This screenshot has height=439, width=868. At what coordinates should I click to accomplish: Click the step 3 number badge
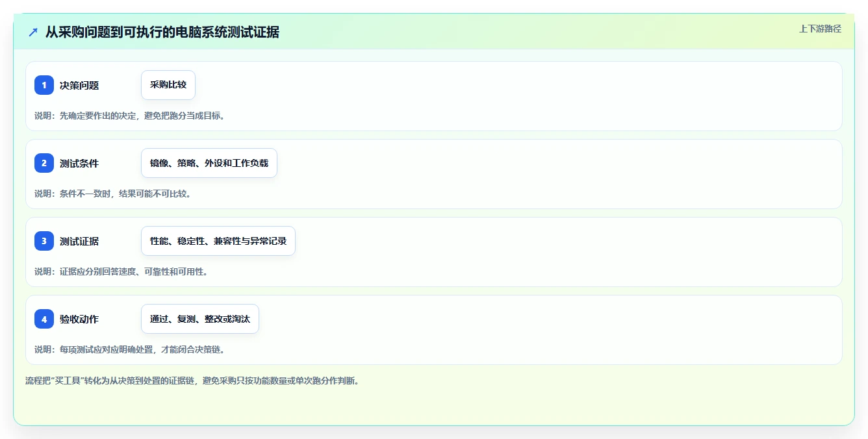point(44,241)
